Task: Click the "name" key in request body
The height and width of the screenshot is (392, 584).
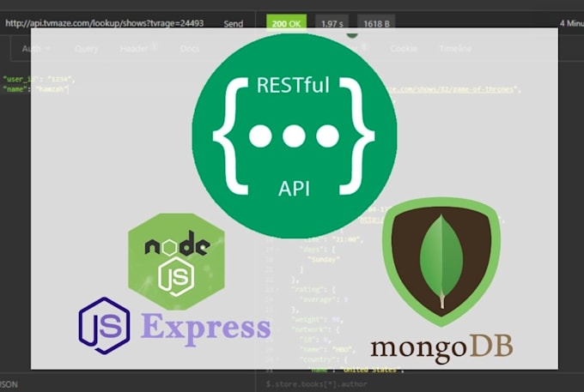Action: tap(15, 89)
